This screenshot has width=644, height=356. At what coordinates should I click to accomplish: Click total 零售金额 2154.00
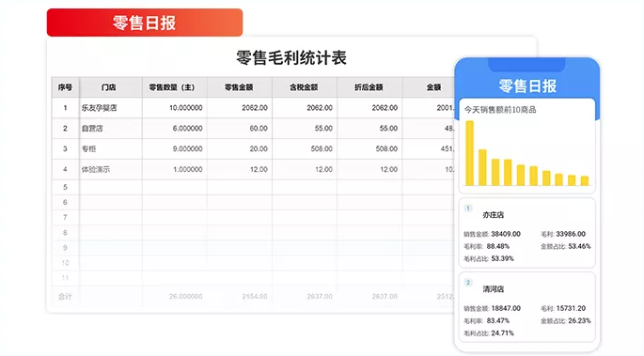point(255,297)
